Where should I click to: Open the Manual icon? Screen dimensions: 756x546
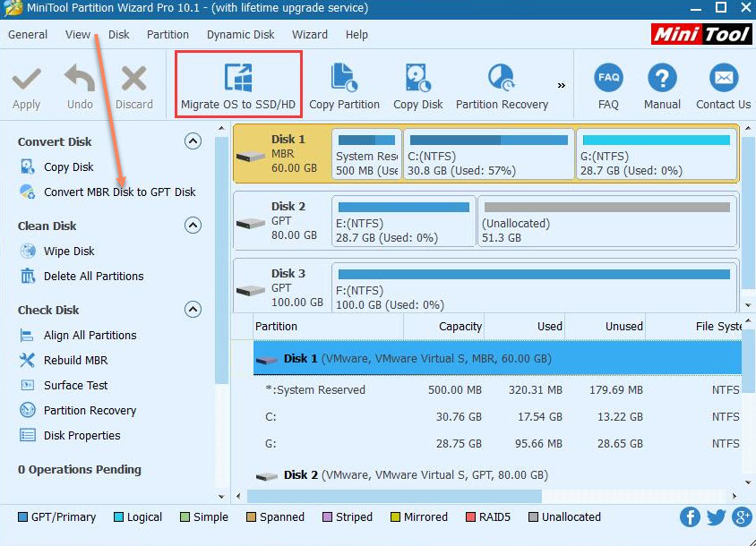coord(662,78)
